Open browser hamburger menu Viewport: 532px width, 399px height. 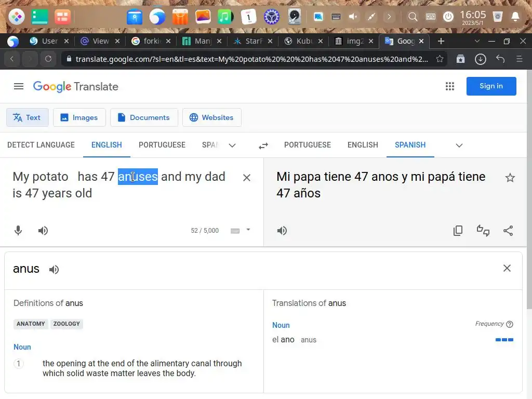[519, 59]
